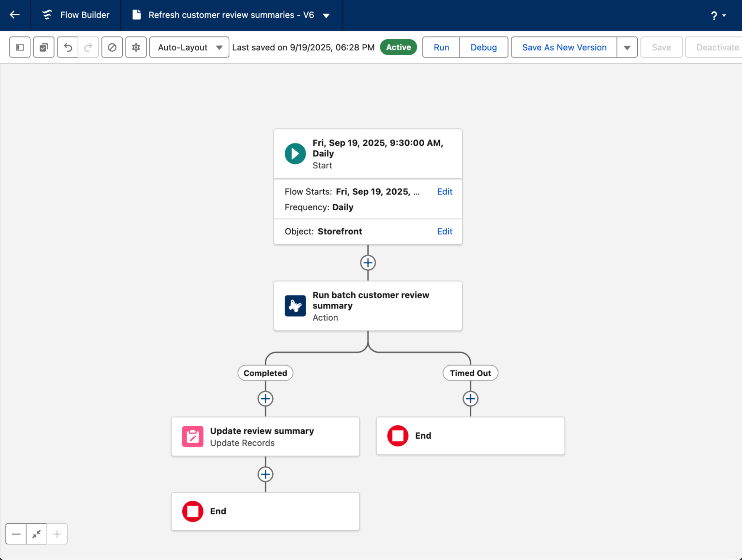
Task: Open the Auto-Layout dropdown
Action: click(189, 47)
